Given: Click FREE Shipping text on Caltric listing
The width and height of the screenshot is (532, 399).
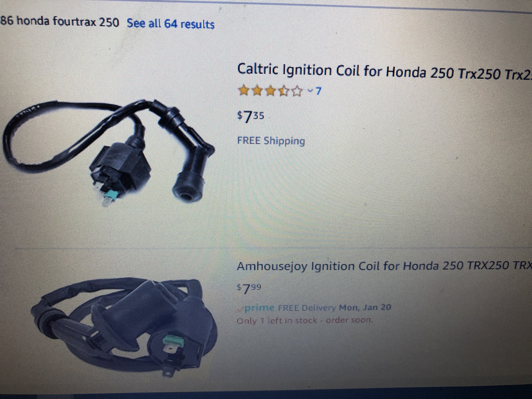Looking at the screenshot, I should pos(271,141).
